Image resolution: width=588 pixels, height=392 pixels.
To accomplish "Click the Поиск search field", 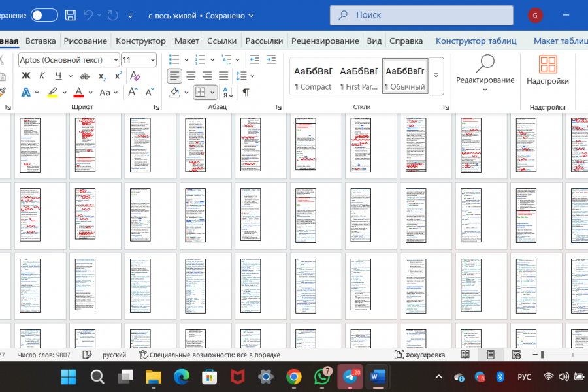I will coord(421,15).
